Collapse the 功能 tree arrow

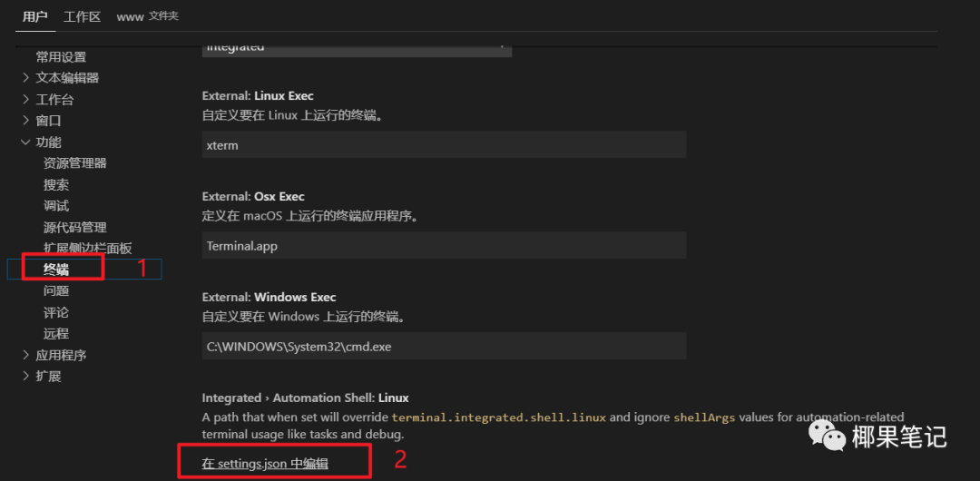(x=25, y=142)
